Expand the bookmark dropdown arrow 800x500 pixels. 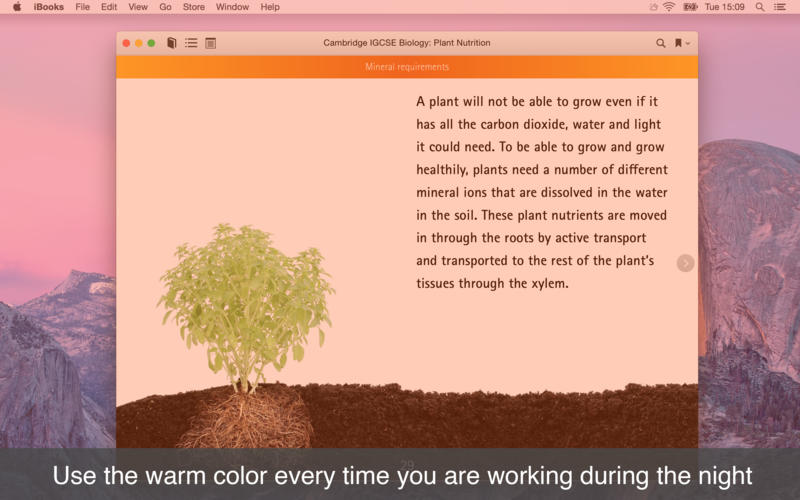[688, 44]
